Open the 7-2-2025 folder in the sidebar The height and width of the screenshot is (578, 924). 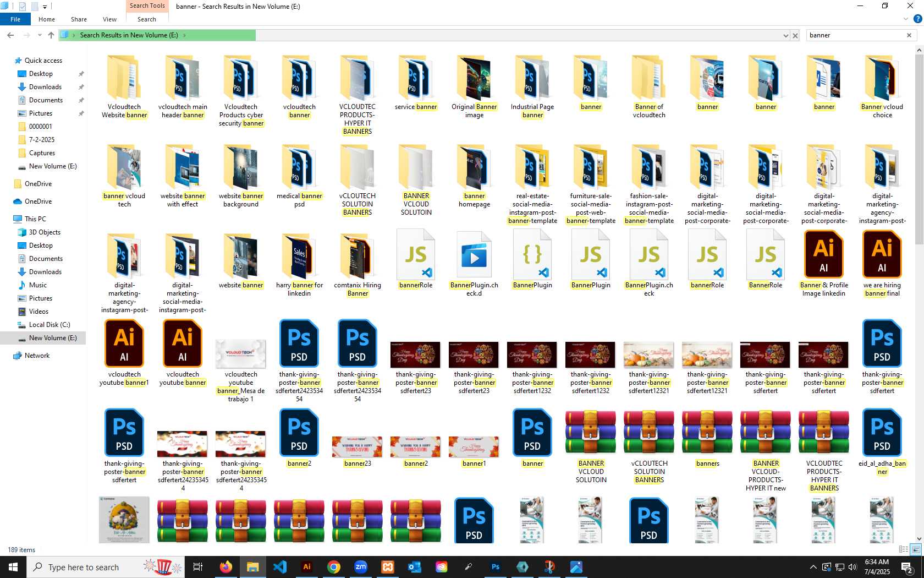42,140
